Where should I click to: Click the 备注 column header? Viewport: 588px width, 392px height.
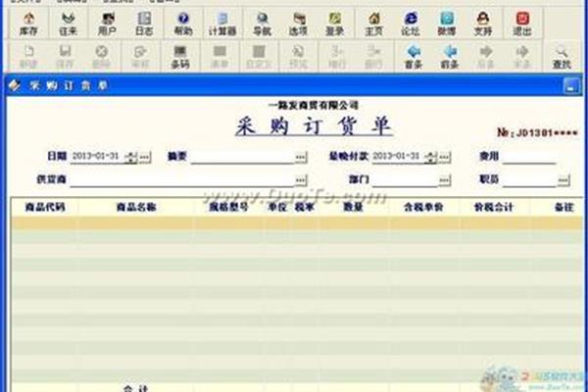tap(564, 207)
